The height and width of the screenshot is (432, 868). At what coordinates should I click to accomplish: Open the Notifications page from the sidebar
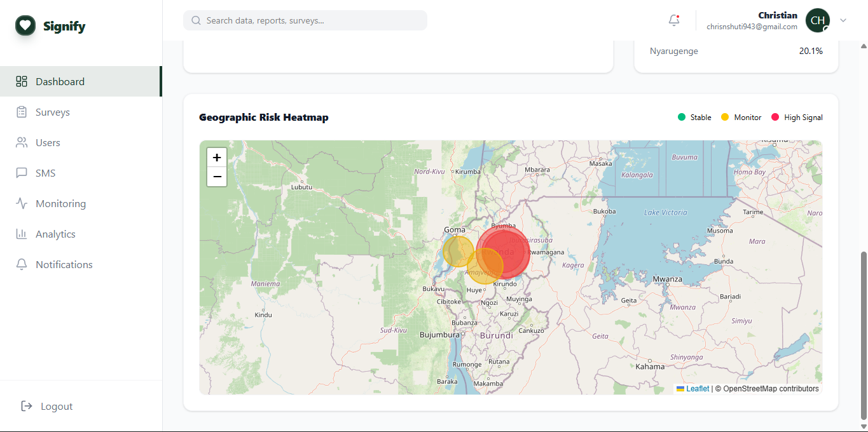tap(81, 264)
